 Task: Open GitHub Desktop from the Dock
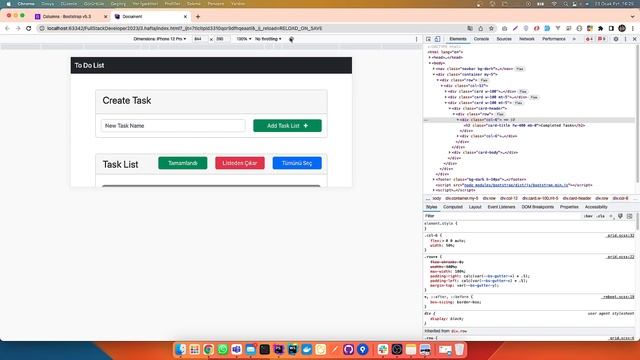click(349, 349)
